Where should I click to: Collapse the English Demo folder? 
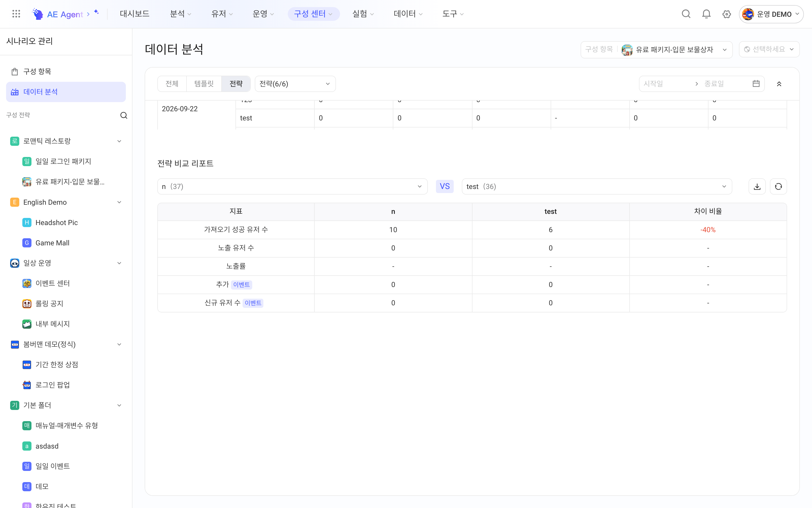(x=119, y=202)
